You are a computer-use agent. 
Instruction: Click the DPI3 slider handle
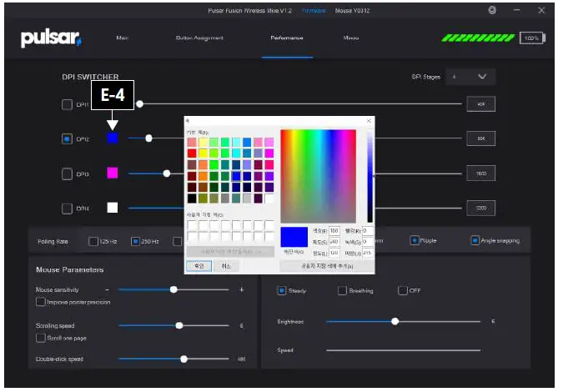tap(167, 173)
